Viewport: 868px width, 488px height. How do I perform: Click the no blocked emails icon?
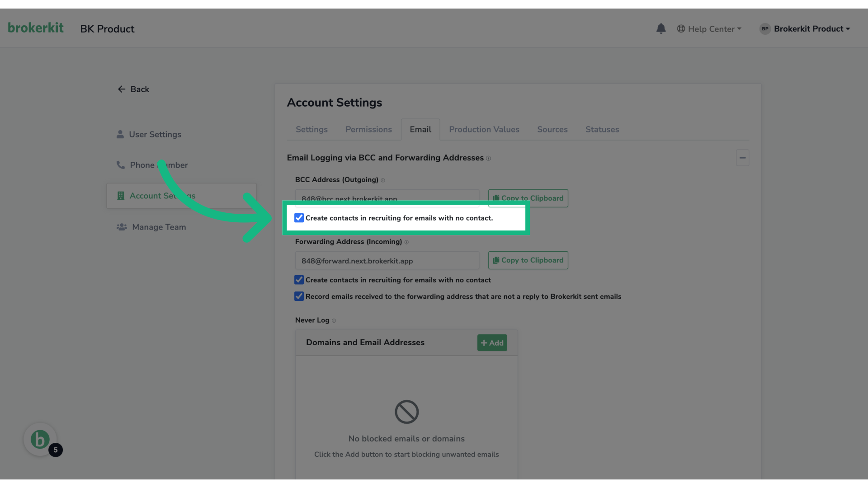pyautogui.click(x=406, y=412)
